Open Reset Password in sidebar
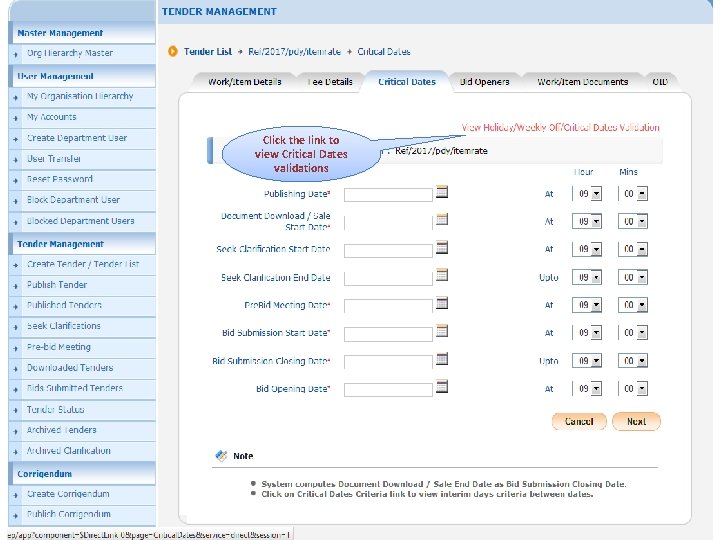The width and height of the screenshot is (720, 540). [60, 179]
